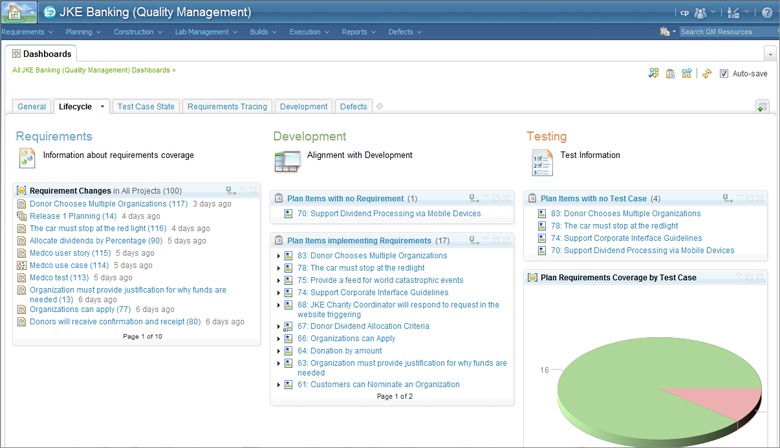
Task: Click the first dashboard toolbar icon with checkmark
Action: coord(654,74)
